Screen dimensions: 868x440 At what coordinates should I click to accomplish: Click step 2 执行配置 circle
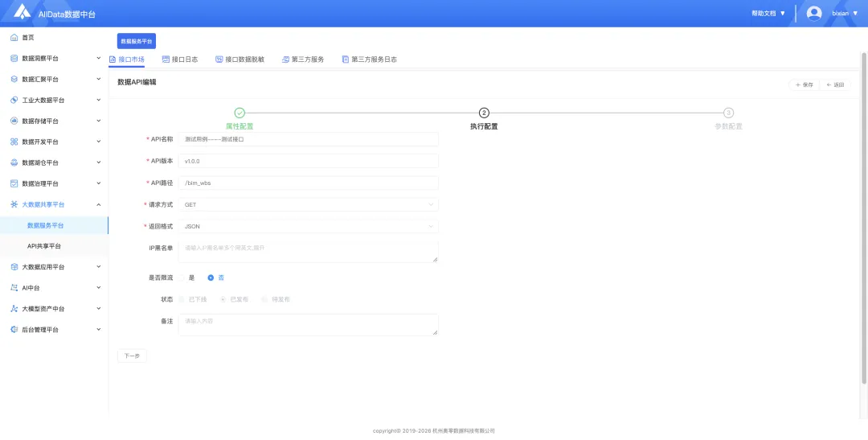(x=484, y=113)
